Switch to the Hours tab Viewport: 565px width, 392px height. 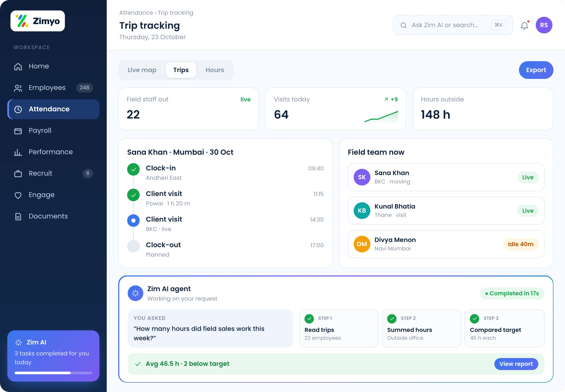(215, 70)
